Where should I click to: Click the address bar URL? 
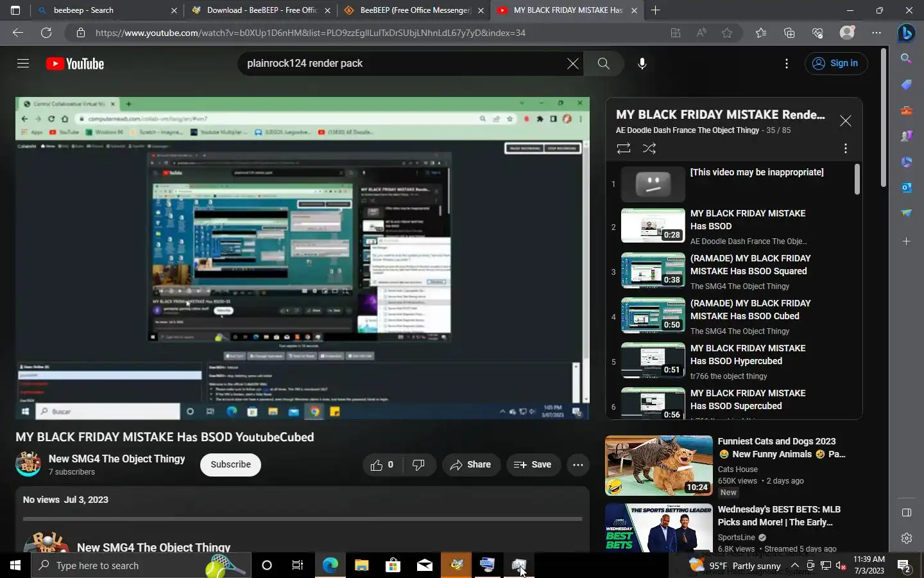click(311, 33)
